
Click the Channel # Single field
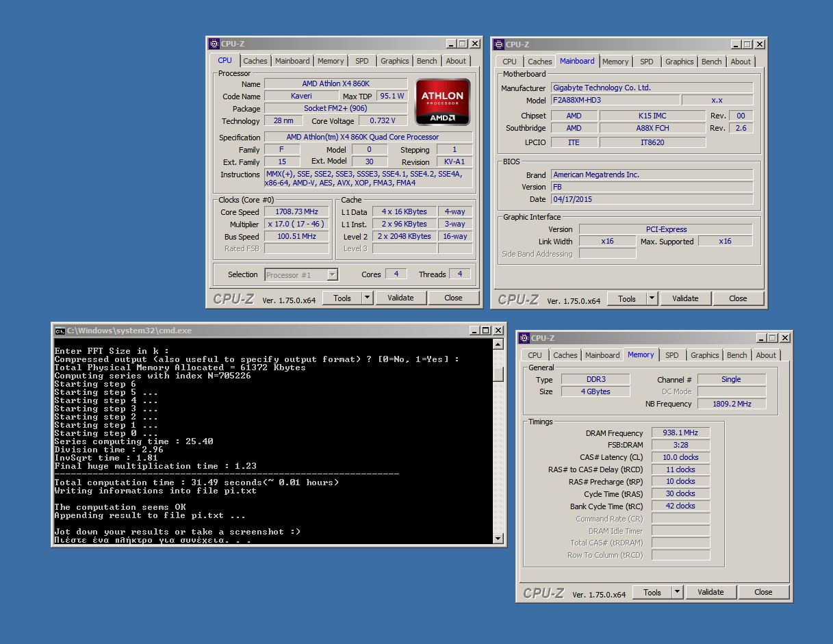(x=731, y=379)
